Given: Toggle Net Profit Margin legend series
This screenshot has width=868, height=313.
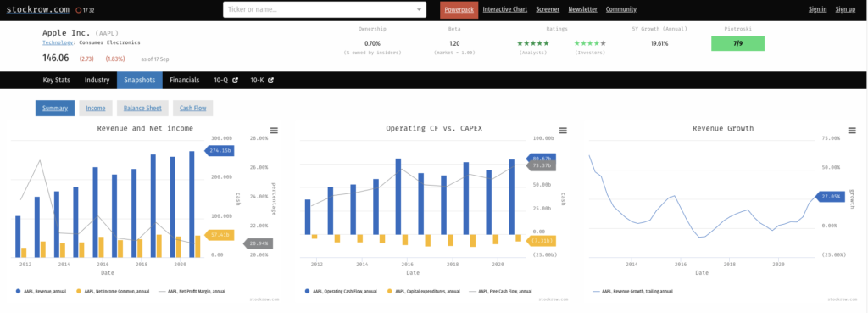Looking at the screenshot, I should (x=192, y=291).
